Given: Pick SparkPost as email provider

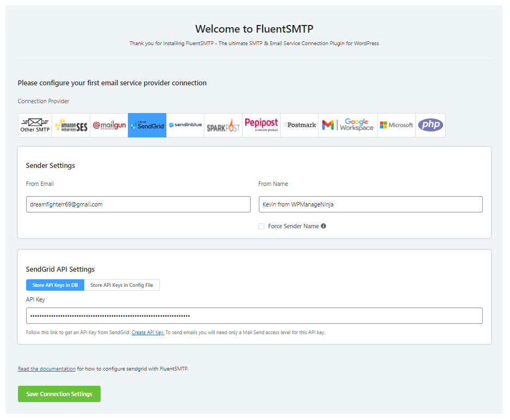Looking at the screenshot, I should tap(223, 125).
